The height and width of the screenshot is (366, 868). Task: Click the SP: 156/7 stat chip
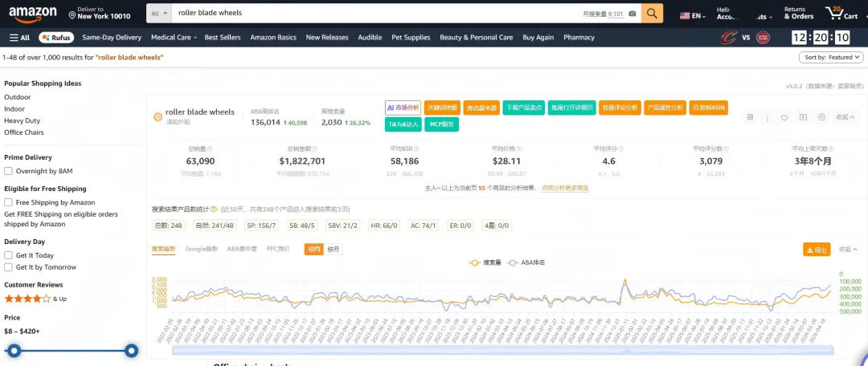click(x=262, y=226)
